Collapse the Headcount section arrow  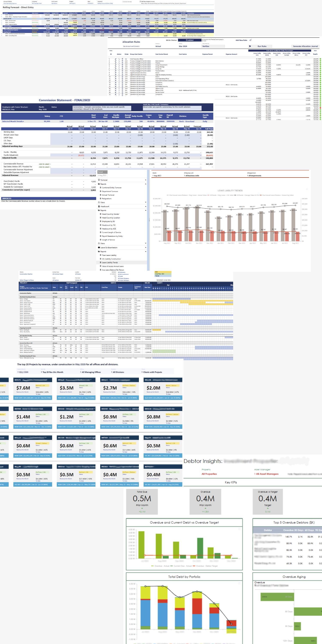pos(146,207)
